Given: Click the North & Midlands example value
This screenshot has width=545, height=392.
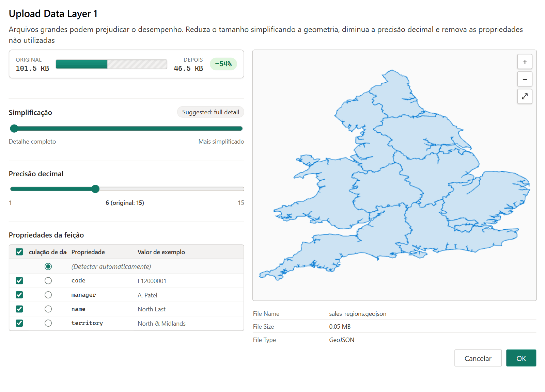Looking at the screenshot, I should 161,324.
